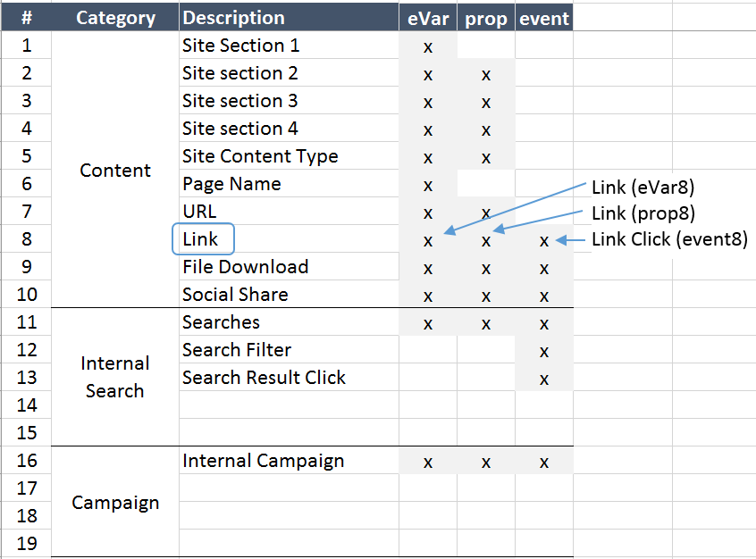
Task: Select row number 1
Action: click(27, 46)
